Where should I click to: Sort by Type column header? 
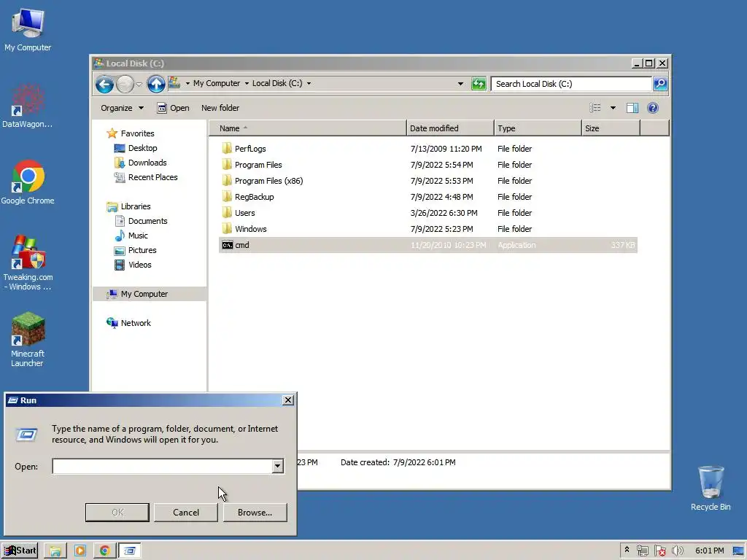tap(538, 128)
